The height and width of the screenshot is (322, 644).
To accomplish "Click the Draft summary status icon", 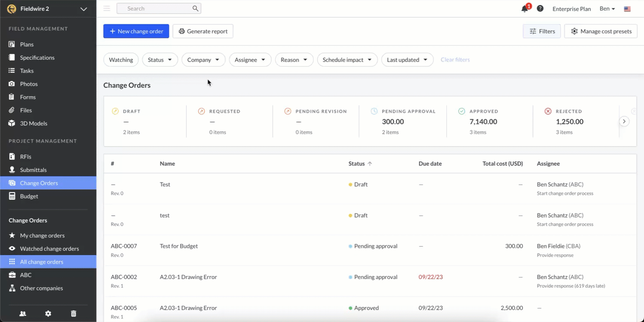I will tap(115, 111).
